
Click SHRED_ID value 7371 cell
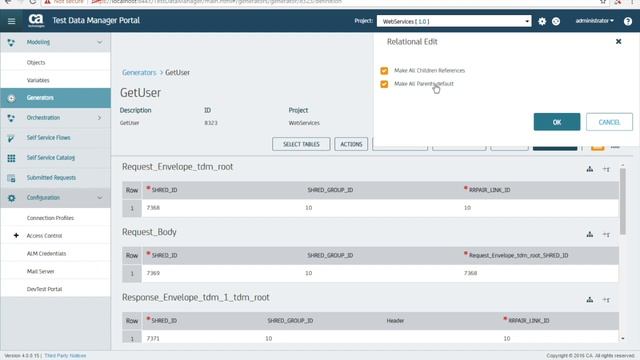coord(153,338)
